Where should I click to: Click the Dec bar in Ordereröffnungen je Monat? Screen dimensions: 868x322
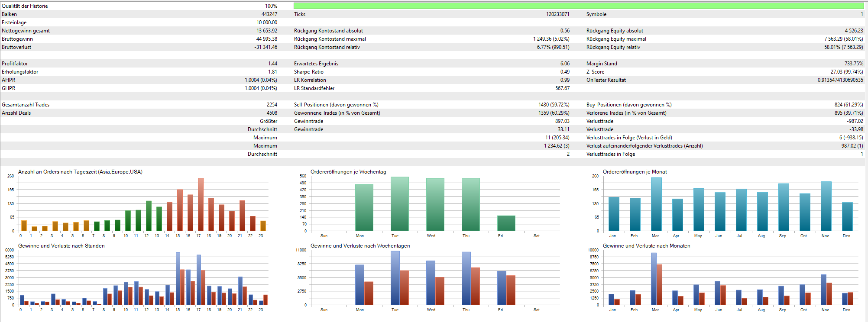(x=847, y=216)
